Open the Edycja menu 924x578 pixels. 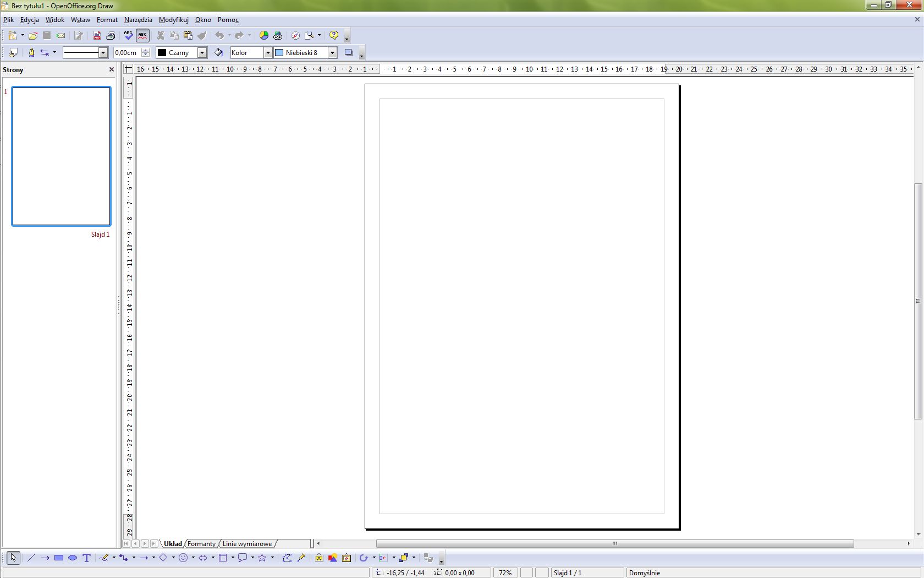[x=30, y=20]
